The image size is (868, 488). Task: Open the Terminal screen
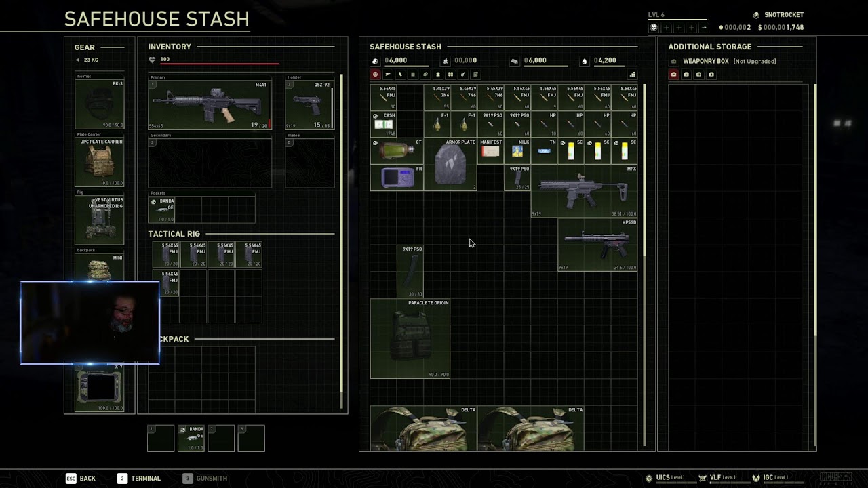point(139,479)
